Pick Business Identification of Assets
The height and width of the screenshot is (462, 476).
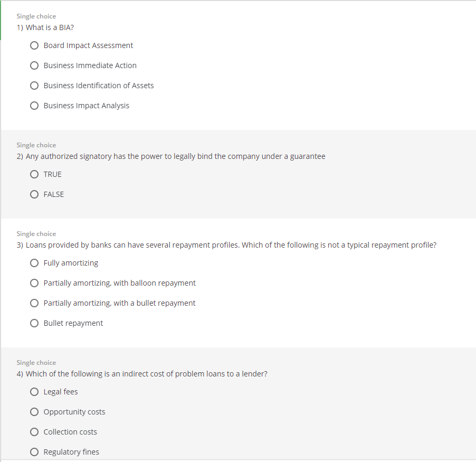[x=35, y=86]
